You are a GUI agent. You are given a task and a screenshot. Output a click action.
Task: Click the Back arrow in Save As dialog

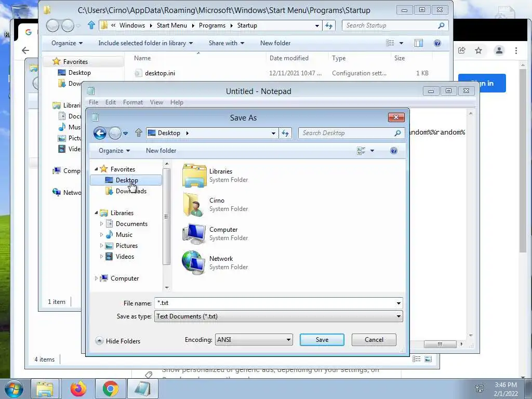[x=100, y=133]
